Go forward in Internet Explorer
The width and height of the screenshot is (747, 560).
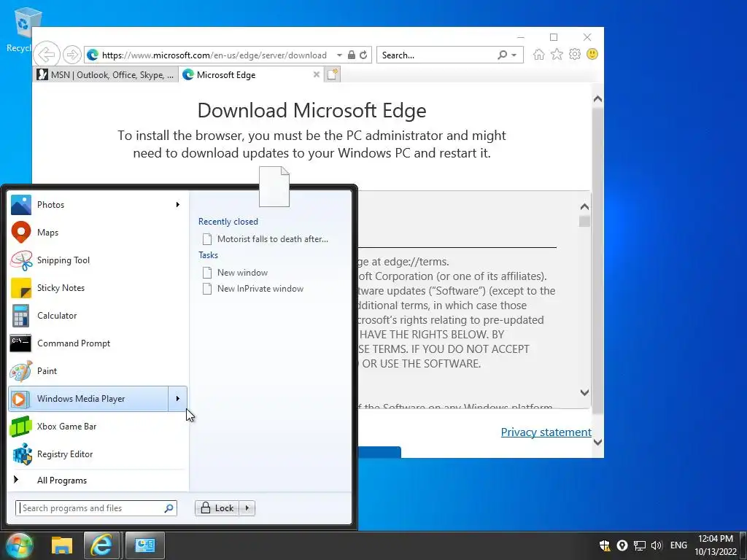pos(72,55)
